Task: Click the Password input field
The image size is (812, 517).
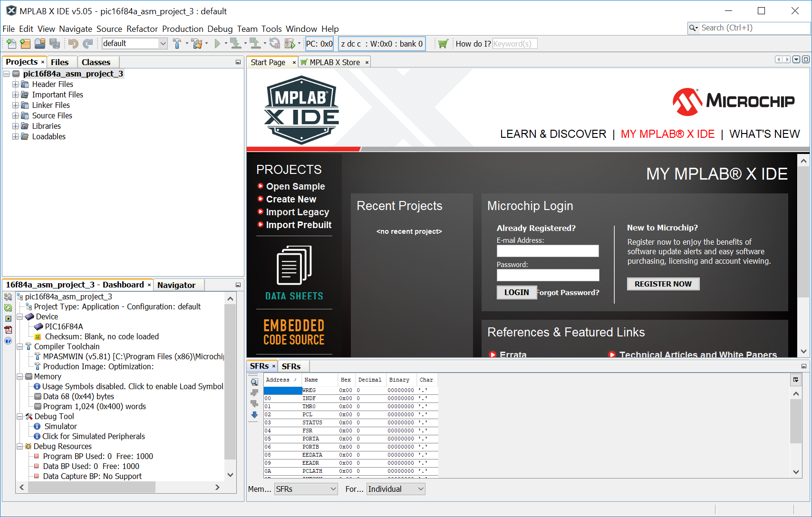Action: click(548, 275)
